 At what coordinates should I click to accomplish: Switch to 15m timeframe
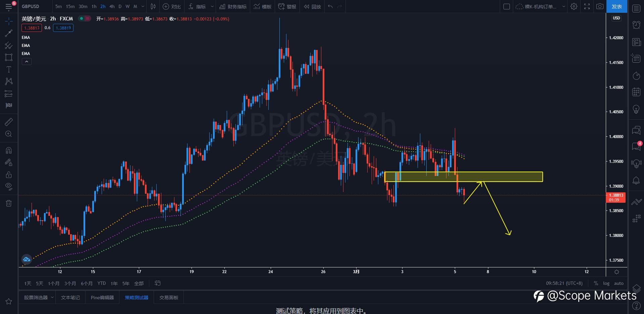click(70, 6)
